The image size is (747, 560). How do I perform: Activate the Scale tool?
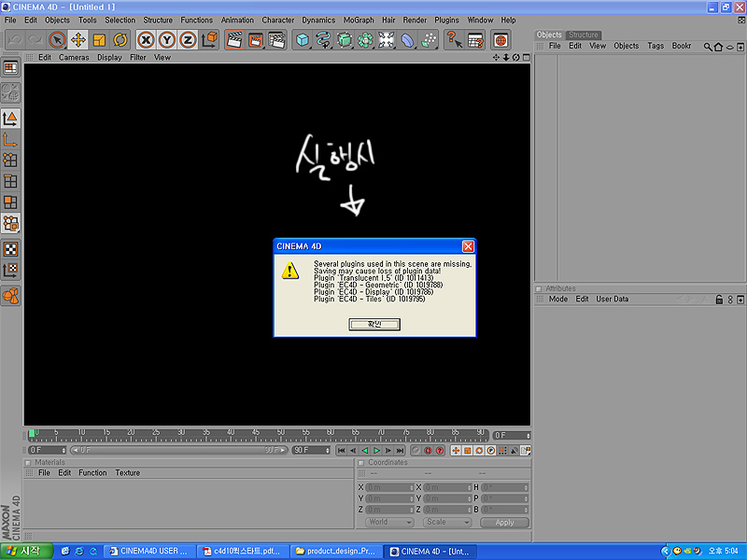[x=99, y=40]
